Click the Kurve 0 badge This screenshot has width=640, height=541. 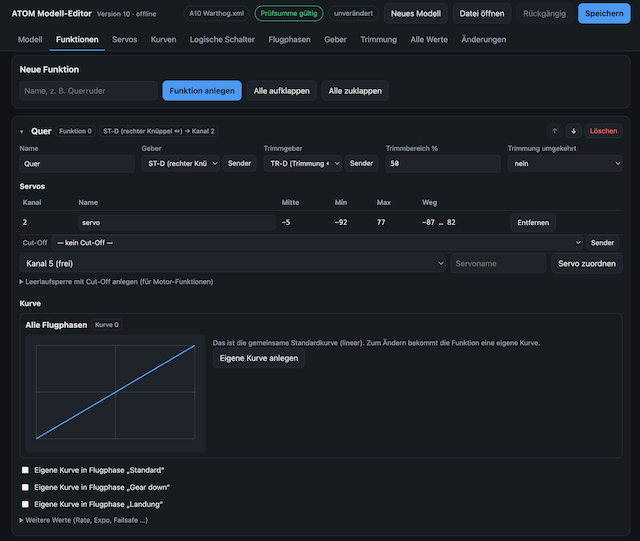[107, 325]
